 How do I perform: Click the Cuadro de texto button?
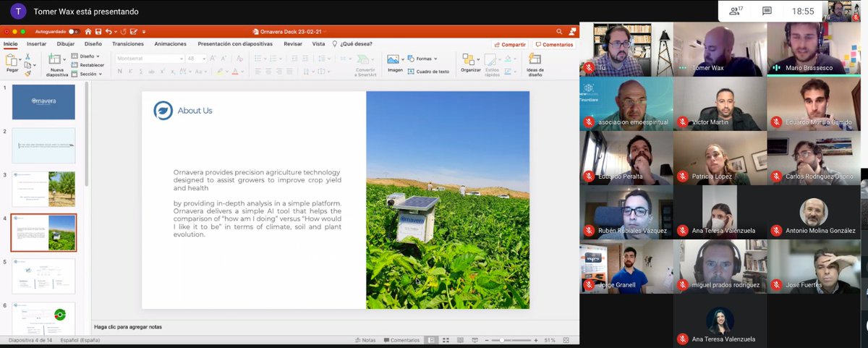[428, 72]
